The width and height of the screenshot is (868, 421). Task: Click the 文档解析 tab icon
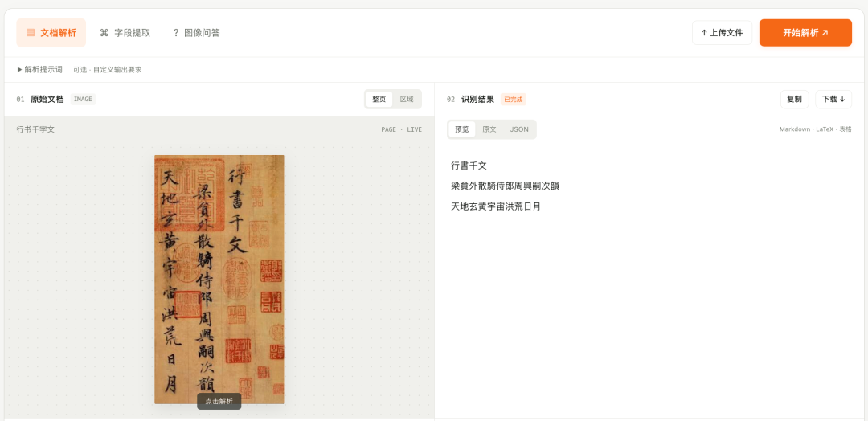click(x=31, y=33)
